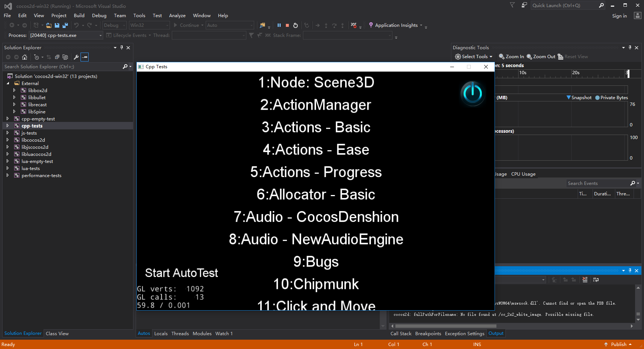Screen dimensions: 644x349
Task: Expand the libcocos2d project
Action: point(7,140)
